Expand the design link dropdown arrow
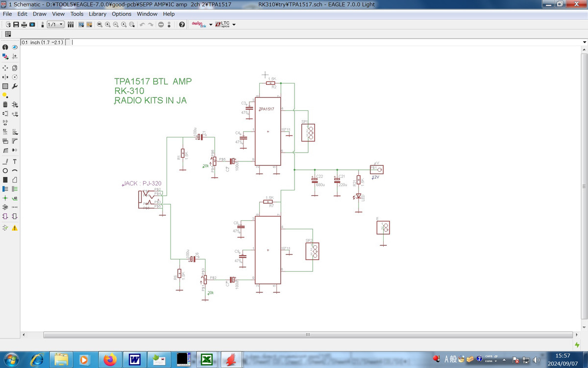 (x=211, y=25)
